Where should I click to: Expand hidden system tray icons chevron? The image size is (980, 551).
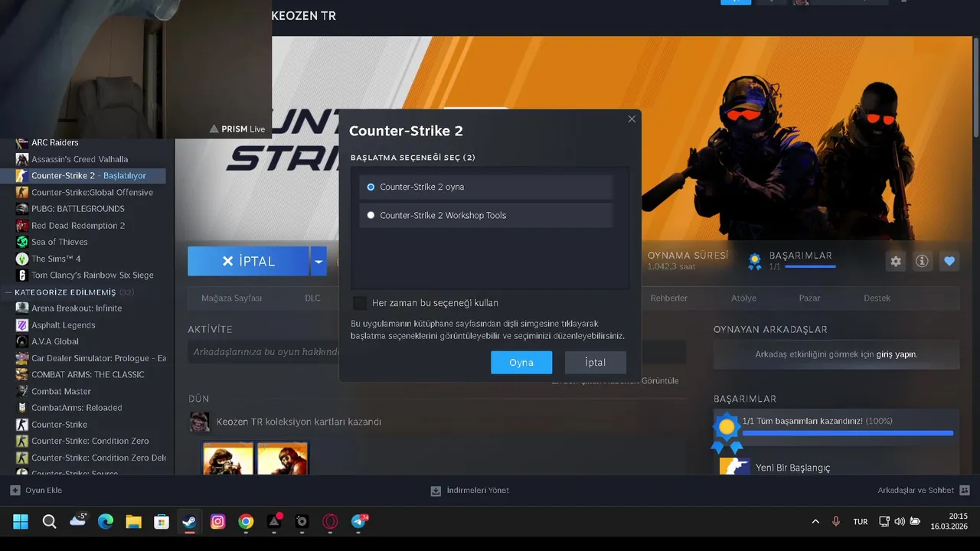pos(815,522)
